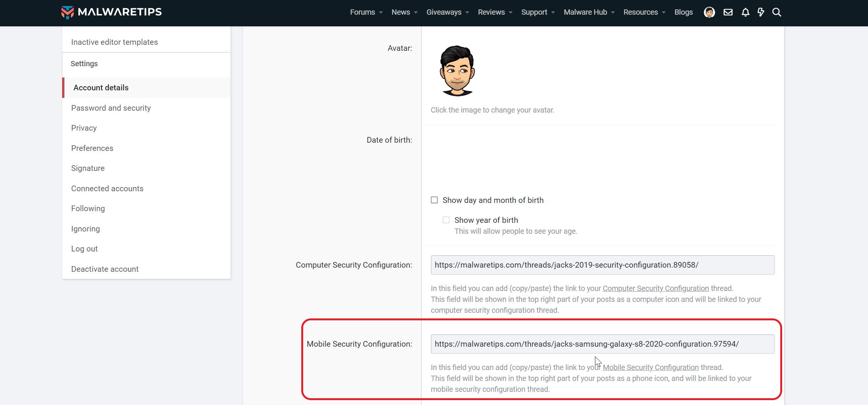Expand the Forums dropdown arrow
This screenshot has height=405, width=868.
[381, 12]
